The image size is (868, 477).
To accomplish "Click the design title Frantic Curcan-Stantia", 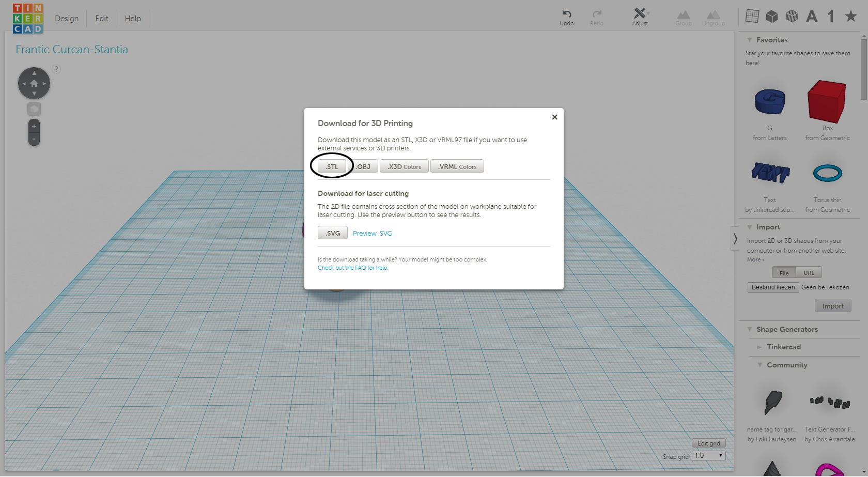I will [x=72, y=50].
